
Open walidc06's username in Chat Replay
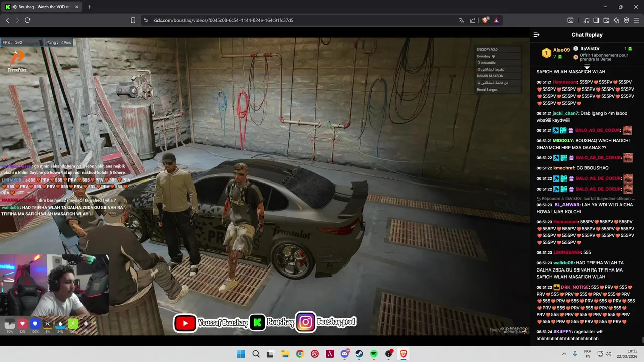point(563,263)
